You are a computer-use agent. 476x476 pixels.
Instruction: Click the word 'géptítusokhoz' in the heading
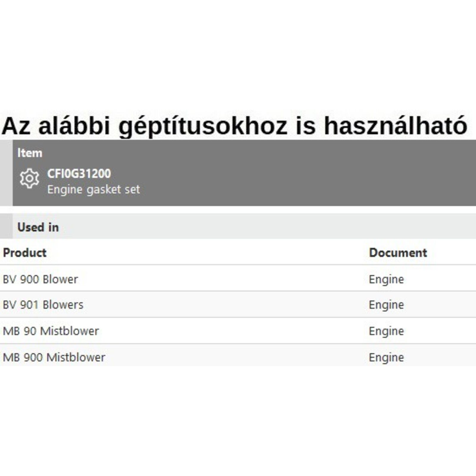[203, 126]
